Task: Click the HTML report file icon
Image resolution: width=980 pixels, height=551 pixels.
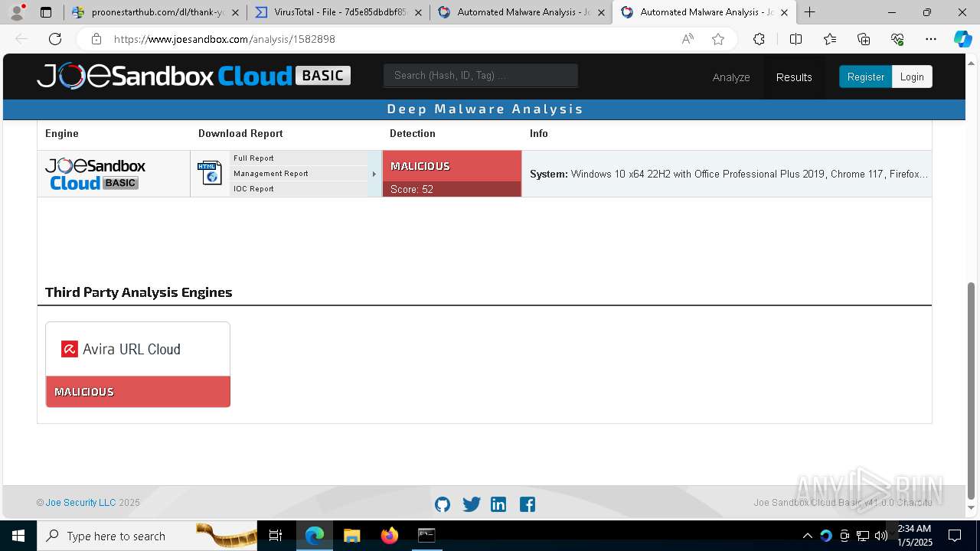Action: [x=209, y=173]
